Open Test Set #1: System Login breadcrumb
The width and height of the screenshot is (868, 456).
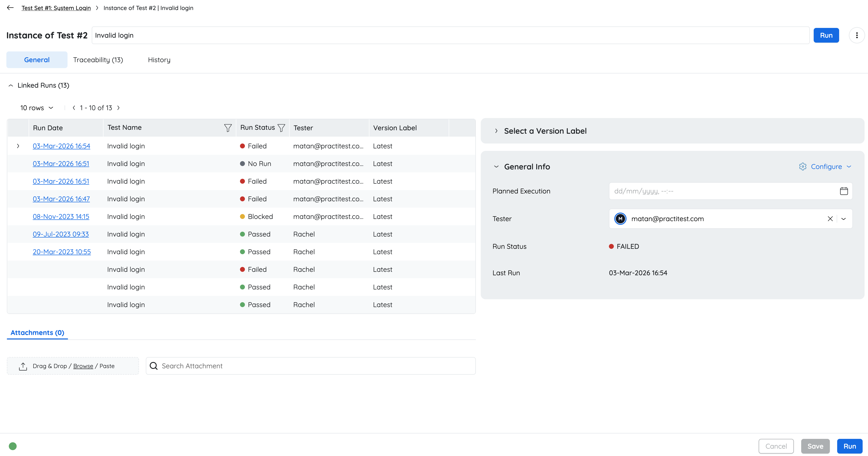point(56,8)
